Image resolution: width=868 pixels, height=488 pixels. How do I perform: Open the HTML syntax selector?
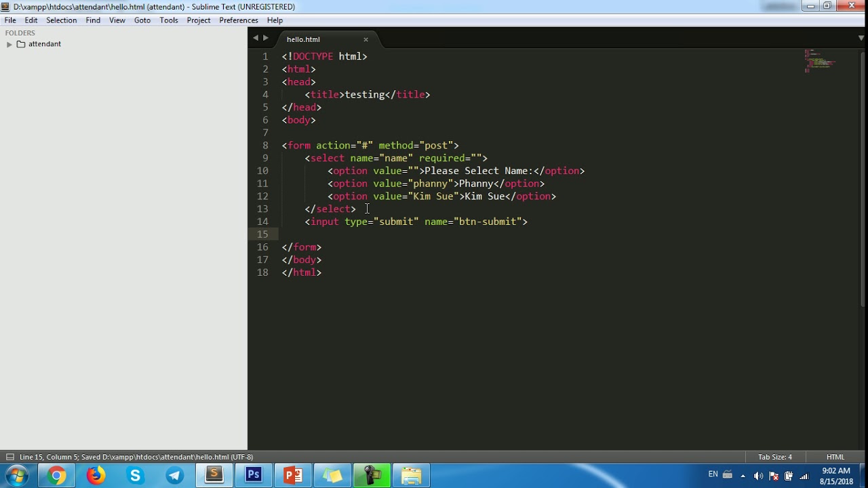click(x=835, y=457)
